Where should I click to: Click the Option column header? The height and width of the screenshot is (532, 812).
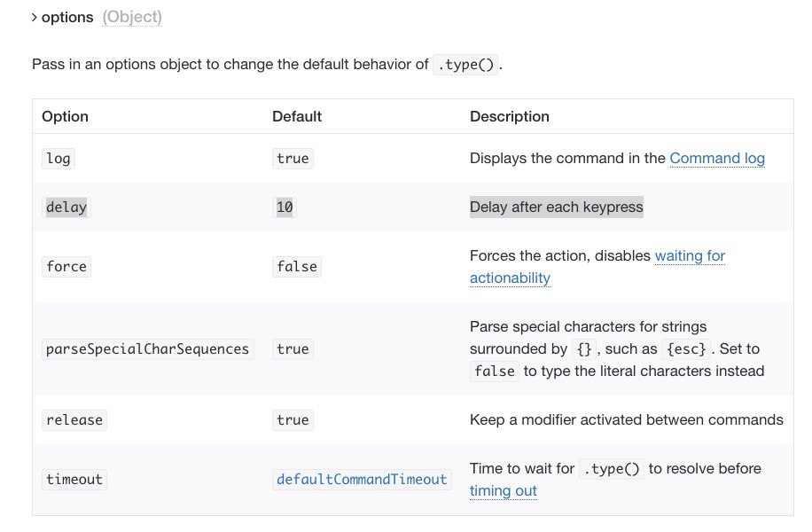pyautogui.click(x=66, y=116)
